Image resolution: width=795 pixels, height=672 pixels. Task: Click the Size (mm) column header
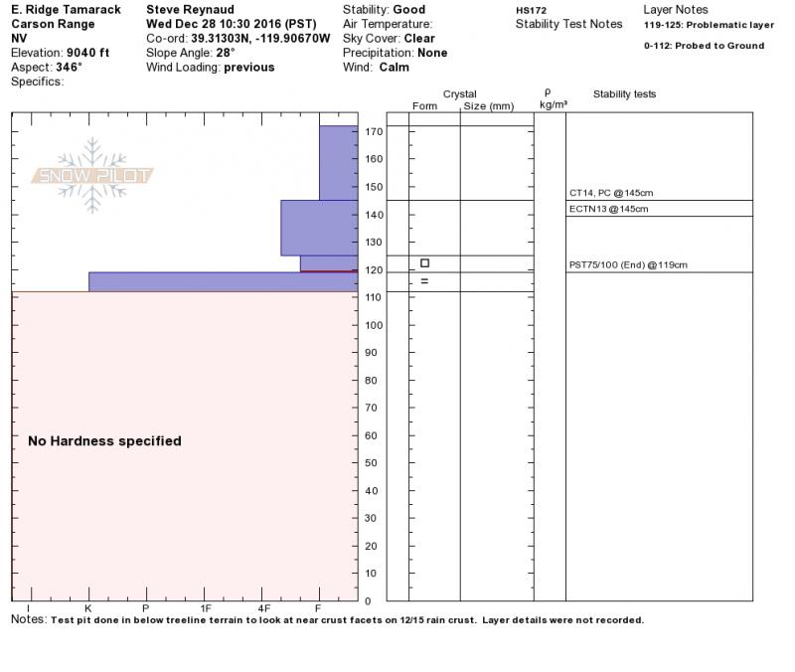(488, 106)
